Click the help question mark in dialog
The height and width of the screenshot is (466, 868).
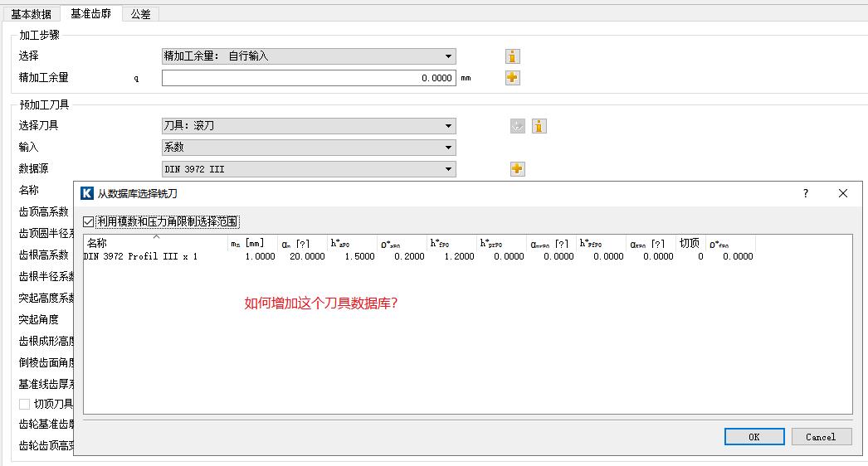806,193
